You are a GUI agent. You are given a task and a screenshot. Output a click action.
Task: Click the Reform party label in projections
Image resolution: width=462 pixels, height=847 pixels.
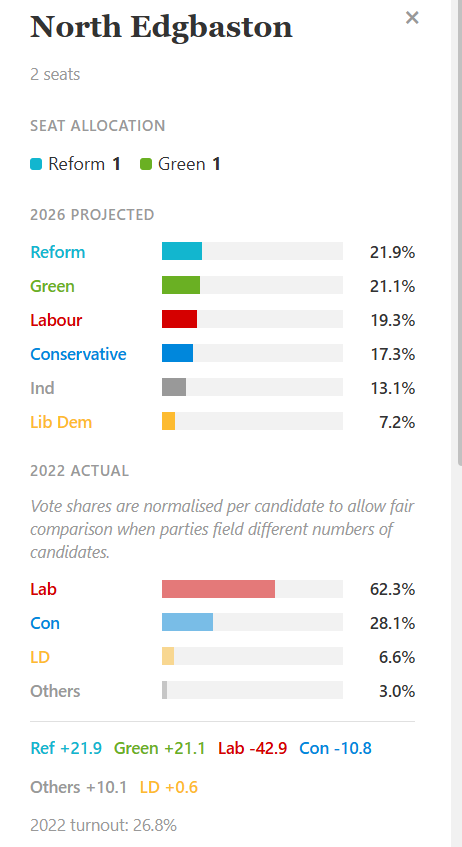[58, 252]
